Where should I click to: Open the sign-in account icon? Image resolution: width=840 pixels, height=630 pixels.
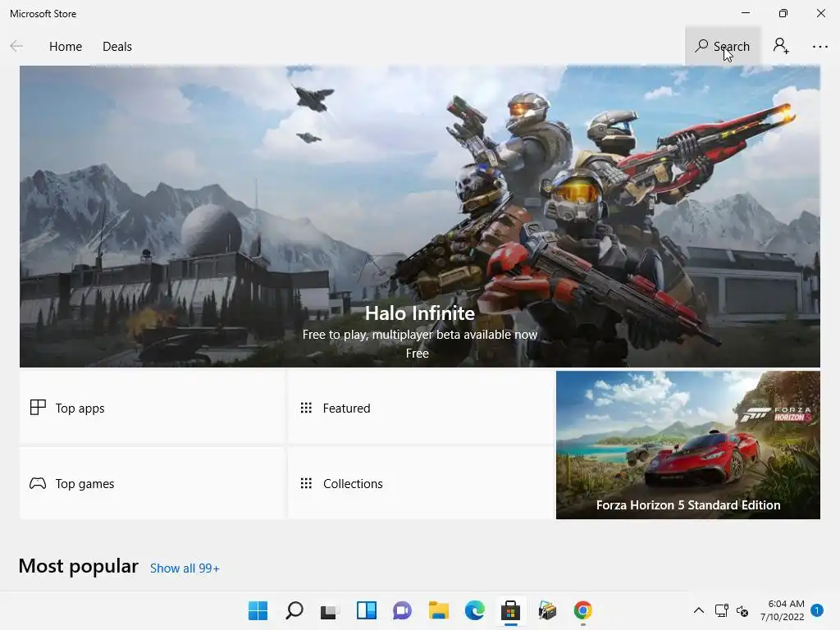781,46
